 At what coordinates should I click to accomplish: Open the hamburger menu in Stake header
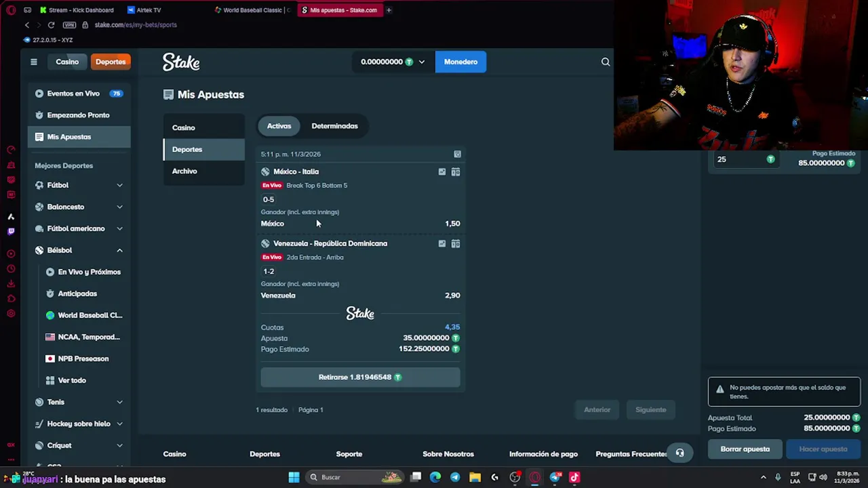[x=33, y=62]
